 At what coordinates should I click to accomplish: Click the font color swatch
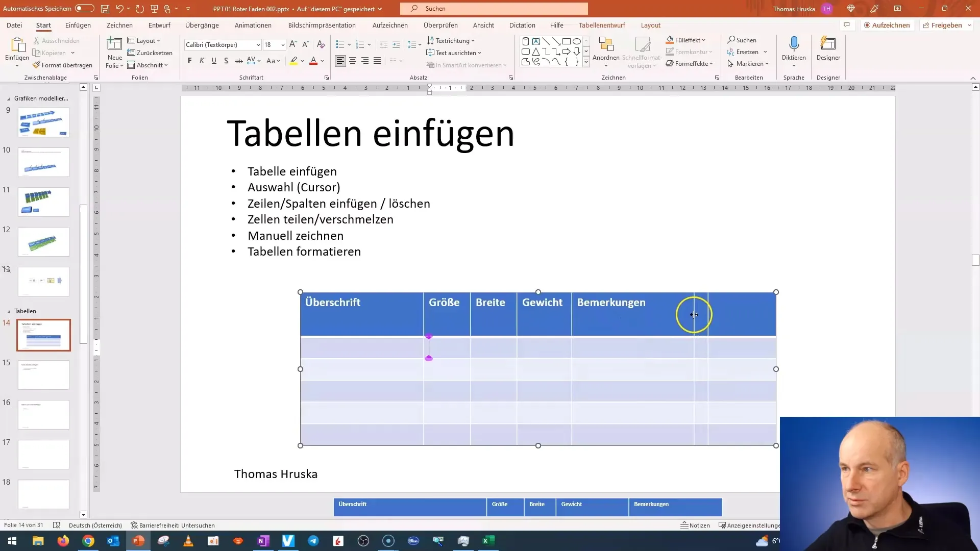pyautogui.click(x=313, y=64)
